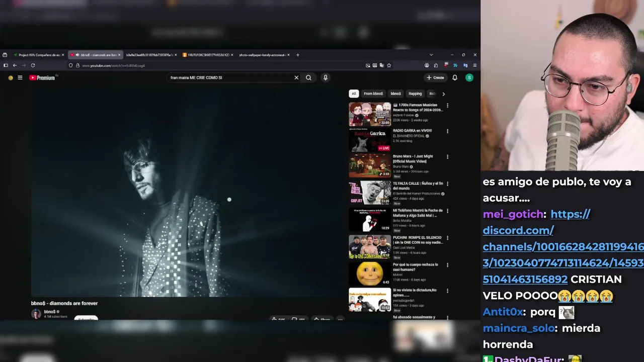Click the browser account profile icon
This screenshot has width=644, height=362.
[427, 65]
